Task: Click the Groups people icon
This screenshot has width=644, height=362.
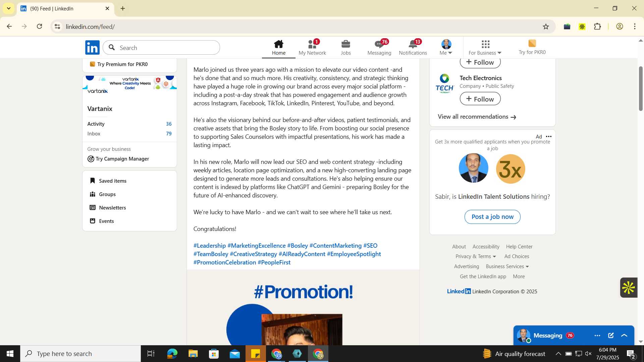Action: [93, 194]
